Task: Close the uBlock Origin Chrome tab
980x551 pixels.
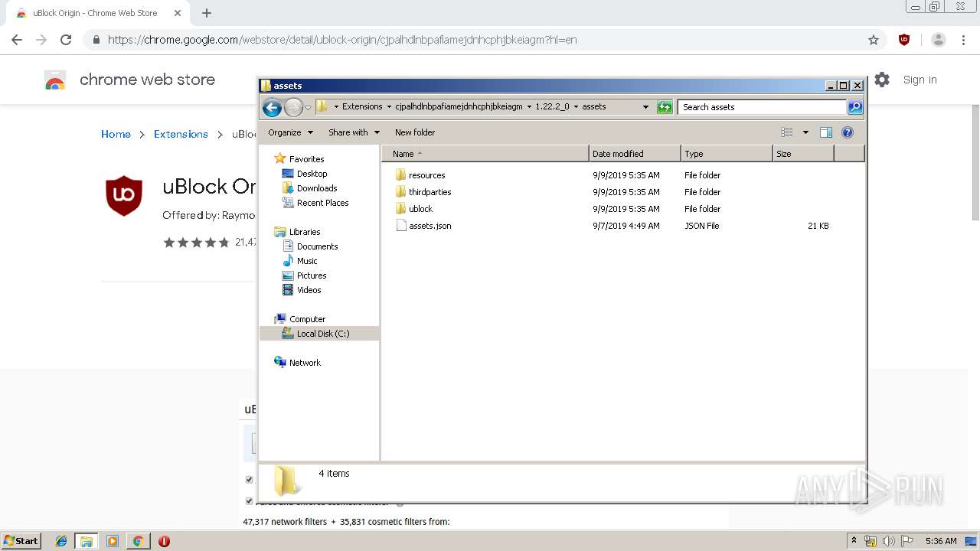Action: click(178, 13)
